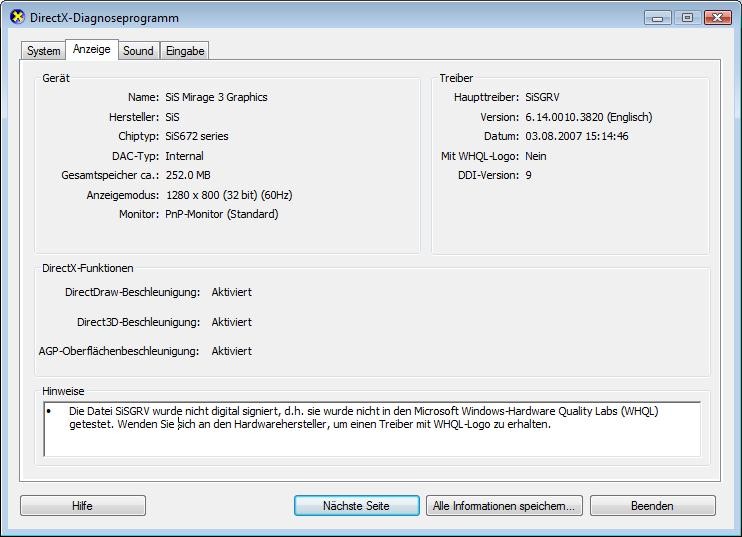
Task: Click the Hersteller value 'SiS'
Action: [x=172, y=117]
